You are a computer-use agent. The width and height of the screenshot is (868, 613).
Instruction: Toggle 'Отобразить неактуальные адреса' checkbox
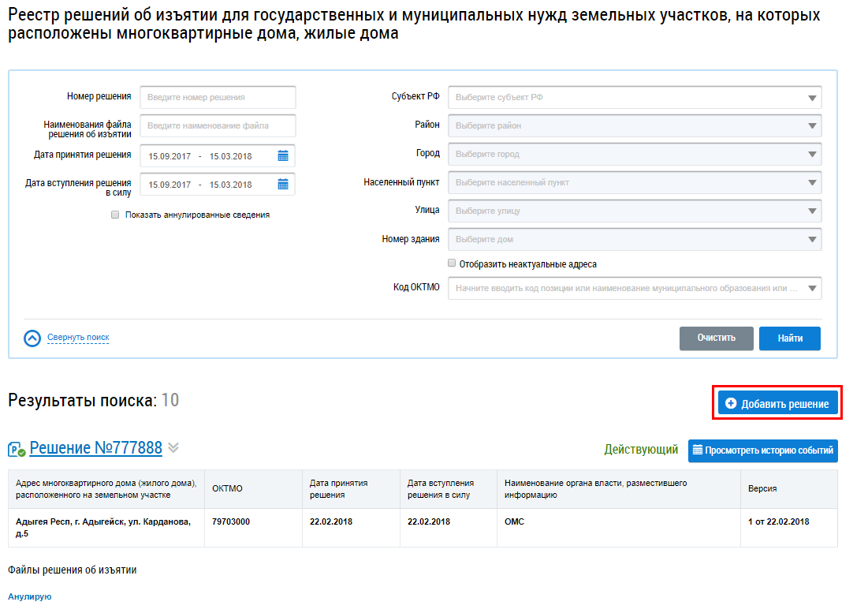452,264
